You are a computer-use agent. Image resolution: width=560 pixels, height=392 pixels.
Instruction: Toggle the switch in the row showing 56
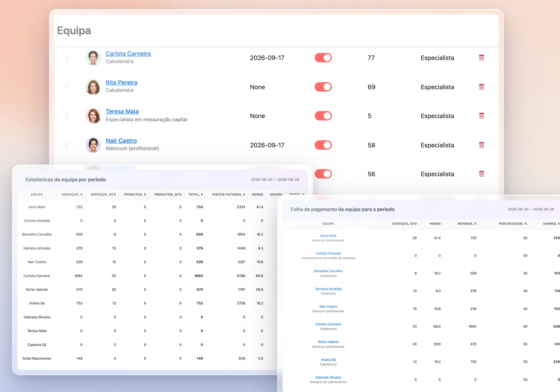point(323,174)
